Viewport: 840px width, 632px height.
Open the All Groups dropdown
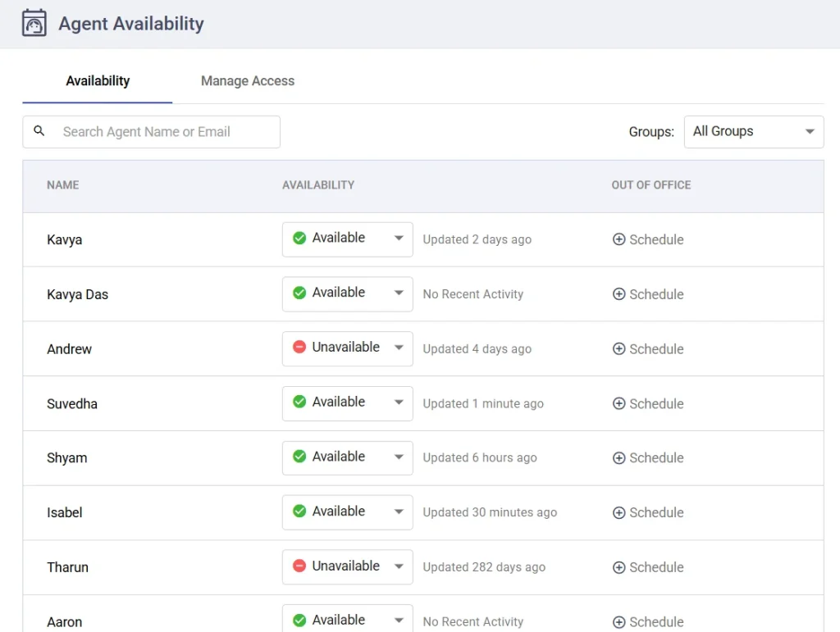[754, 132]
